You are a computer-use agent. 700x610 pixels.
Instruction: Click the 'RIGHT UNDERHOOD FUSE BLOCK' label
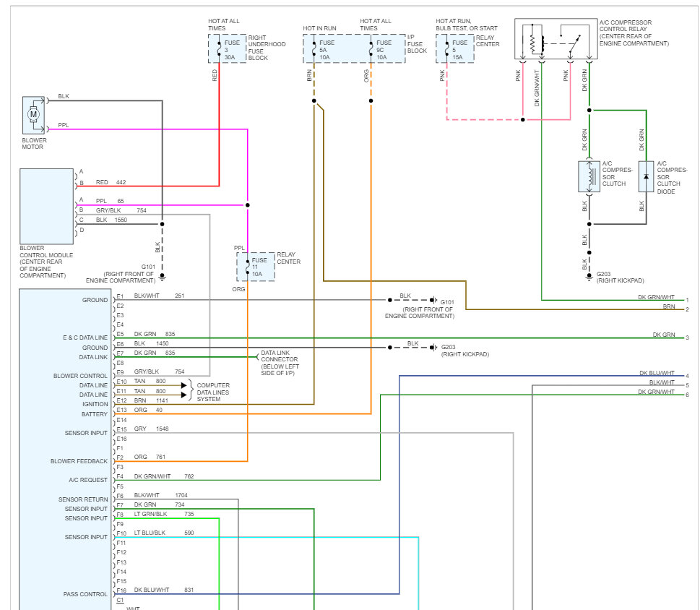click(267, 48)
